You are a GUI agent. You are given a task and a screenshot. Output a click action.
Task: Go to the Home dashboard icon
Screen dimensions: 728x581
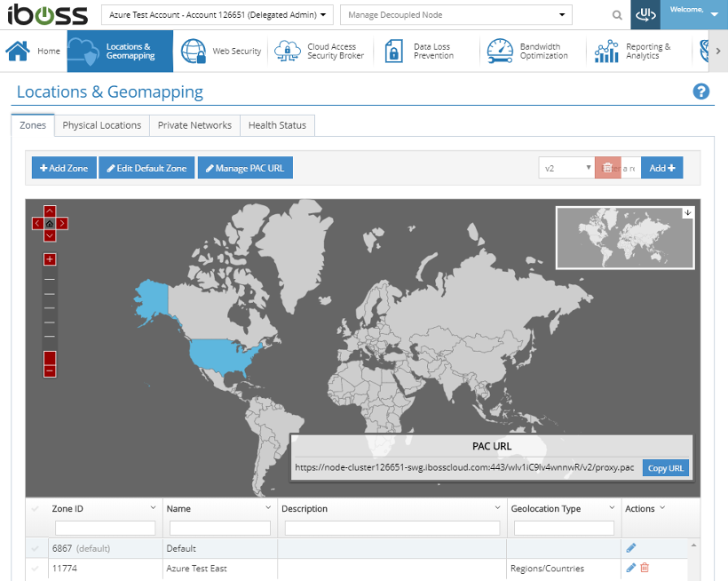[18, 52]
